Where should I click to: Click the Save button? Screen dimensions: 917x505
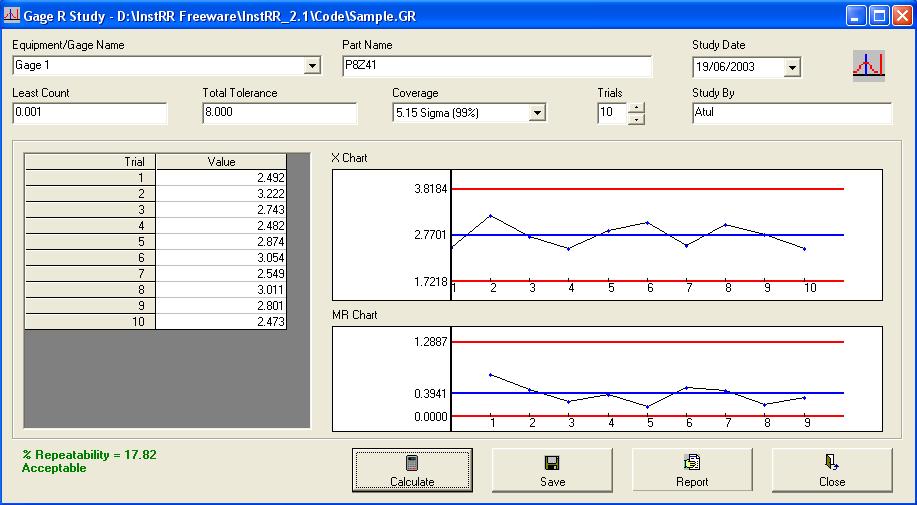point(552,471)
